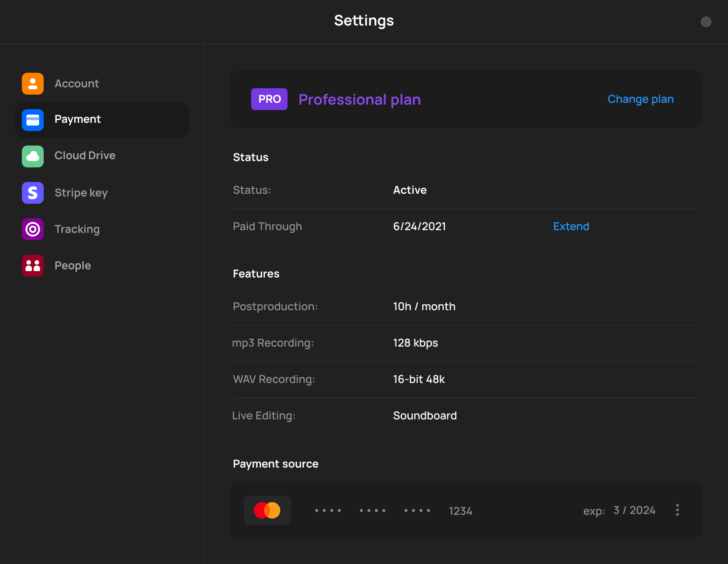The image size is (728, 564).
Task: Click the Change plan link
Action: click(x=640, y=99)
